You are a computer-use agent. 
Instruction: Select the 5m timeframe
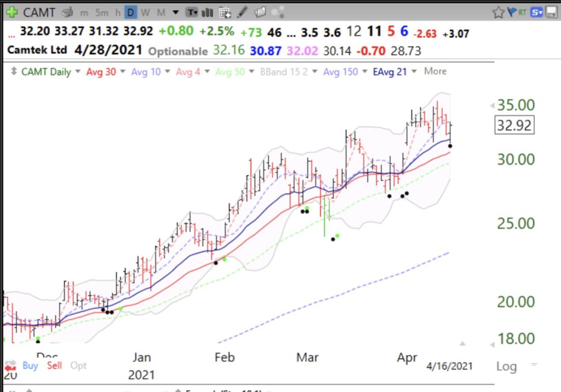[102, 12]
